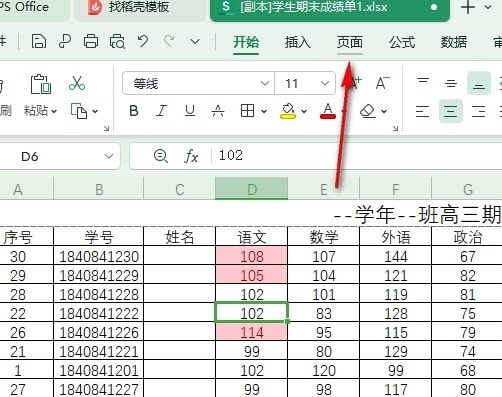Click the zoom magnifier icon in formula bar
Image resolution: width=502 pixels, height=397 pixels.
(x=161, y=156)
